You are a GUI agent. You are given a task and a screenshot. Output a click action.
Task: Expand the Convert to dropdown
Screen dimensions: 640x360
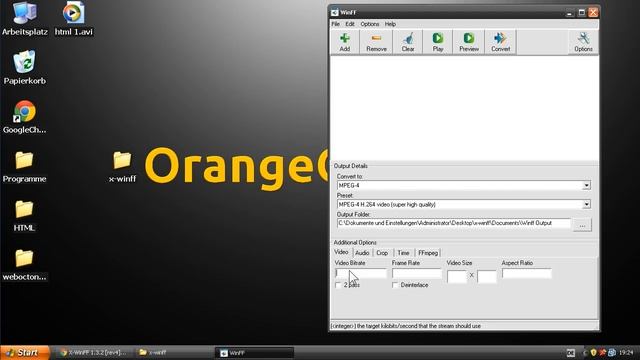(x=586, y=185)
